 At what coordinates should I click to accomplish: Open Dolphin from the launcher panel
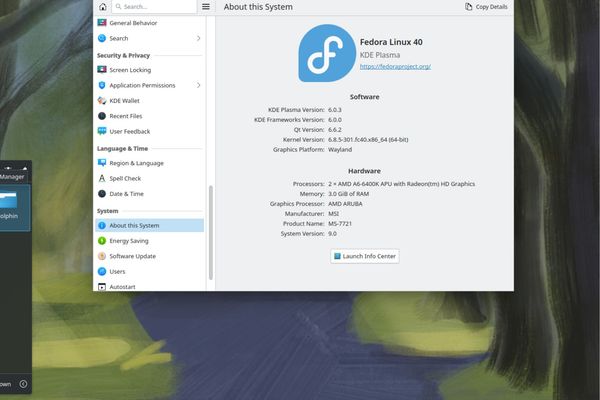pos(15,208)
